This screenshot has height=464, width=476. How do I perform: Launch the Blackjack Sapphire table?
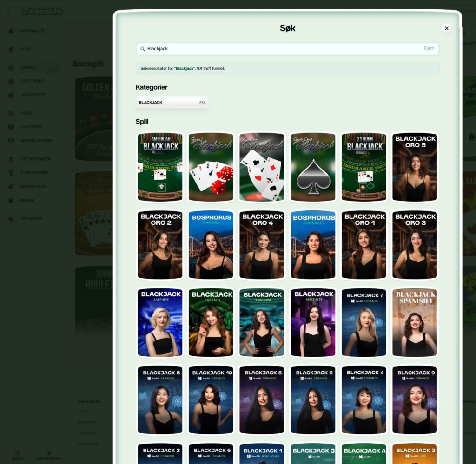click(x=160, y=322)
